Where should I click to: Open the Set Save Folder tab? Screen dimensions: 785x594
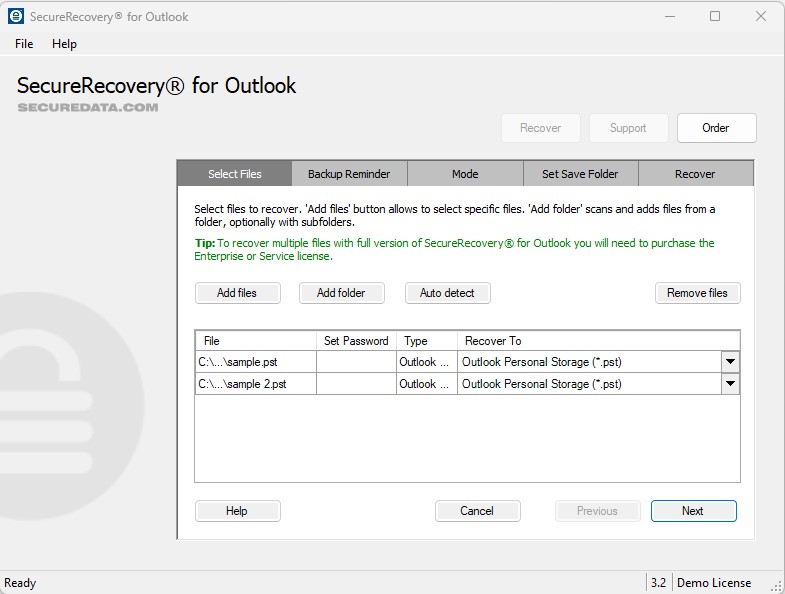(x=580, y=174)
